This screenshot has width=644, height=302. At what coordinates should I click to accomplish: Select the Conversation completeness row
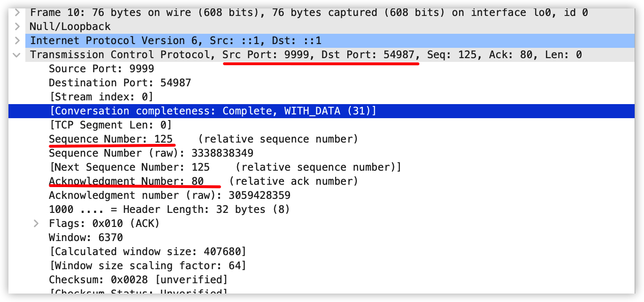tap(213, 111)
